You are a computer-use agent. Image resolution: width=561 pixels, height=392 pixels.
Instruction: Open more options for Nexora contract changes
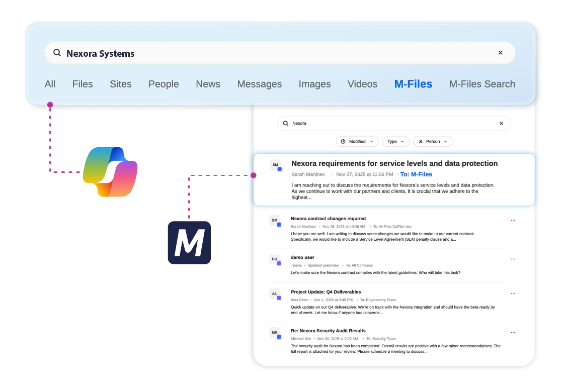[513, 220]
